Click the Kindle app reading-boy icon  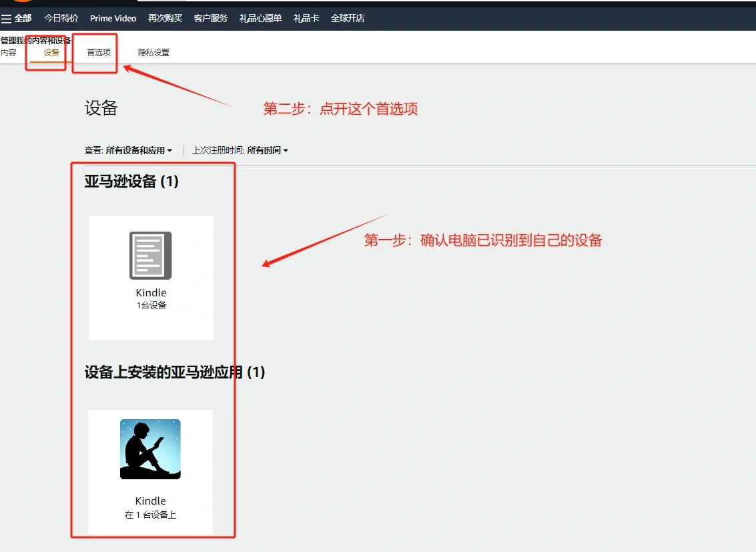[150, 449]
